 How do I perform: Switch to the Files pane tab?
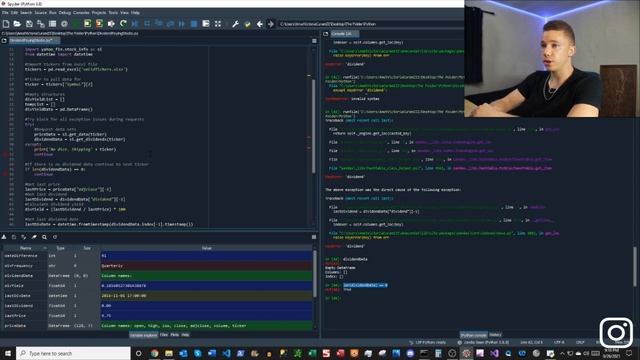tap(164, 335)
